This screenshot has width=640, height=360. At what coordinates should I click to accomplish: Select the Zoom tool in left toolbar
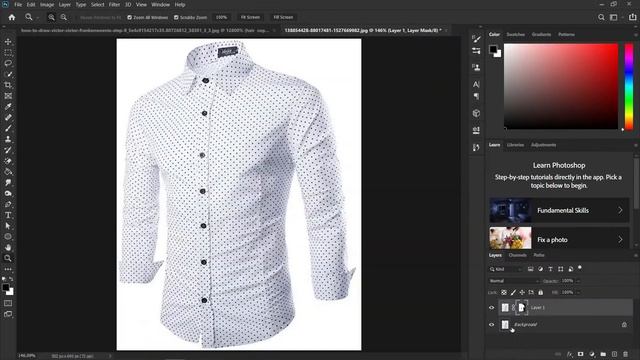(x=8, y=258)
